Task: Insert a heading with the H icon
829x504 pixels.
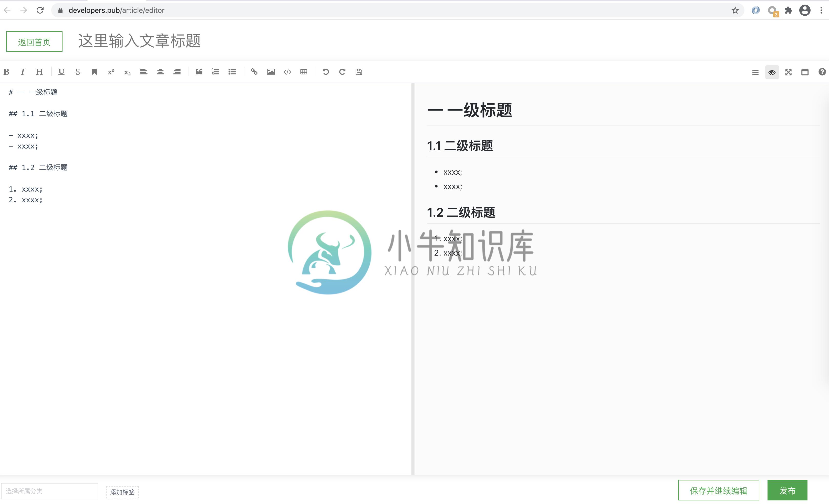Action: tap(39, 72)
